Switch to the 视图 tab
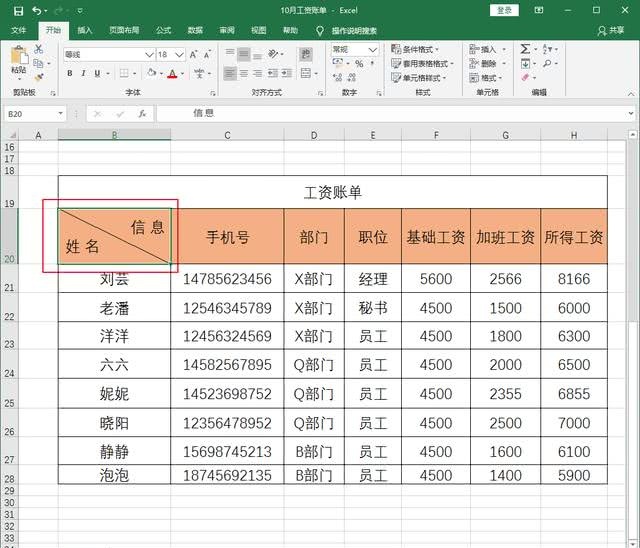The height and width of the screenshot is (548, 640). (x=258, y=30)
